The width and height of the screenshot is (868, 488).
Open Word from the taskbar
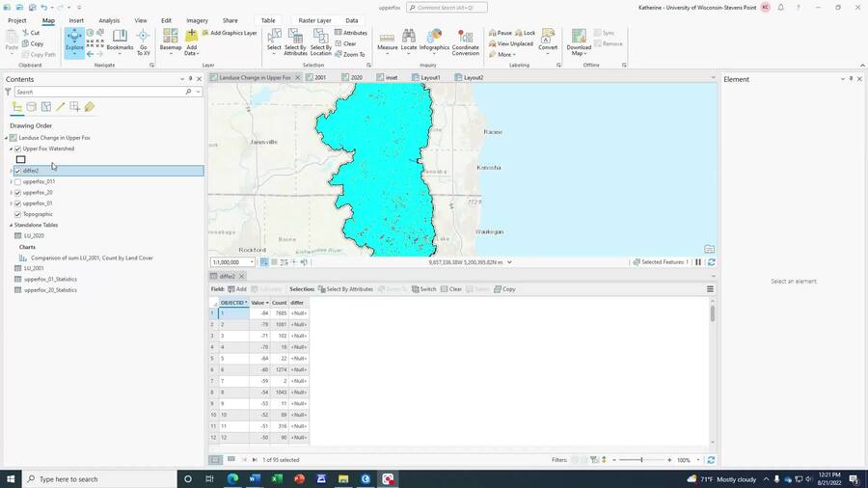click(255, 479)
